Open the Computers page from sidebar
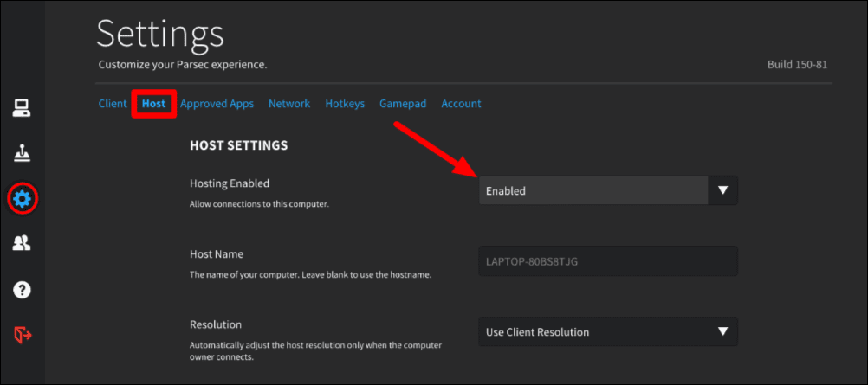Viewport: 868px width, 385px height. coord(22,108)
